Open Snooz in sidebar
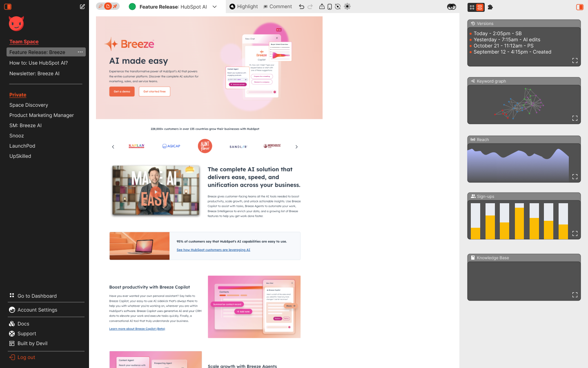 click(17, 136)
